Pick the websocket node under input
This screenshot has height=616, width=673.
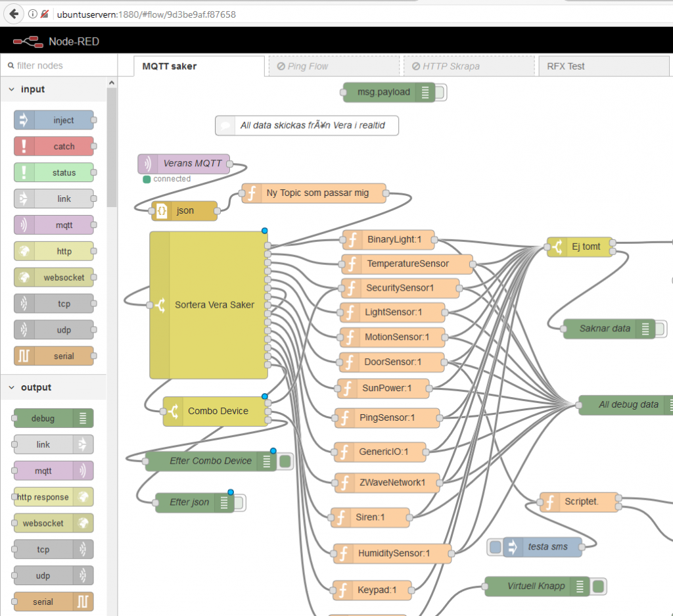click(54, 277)
